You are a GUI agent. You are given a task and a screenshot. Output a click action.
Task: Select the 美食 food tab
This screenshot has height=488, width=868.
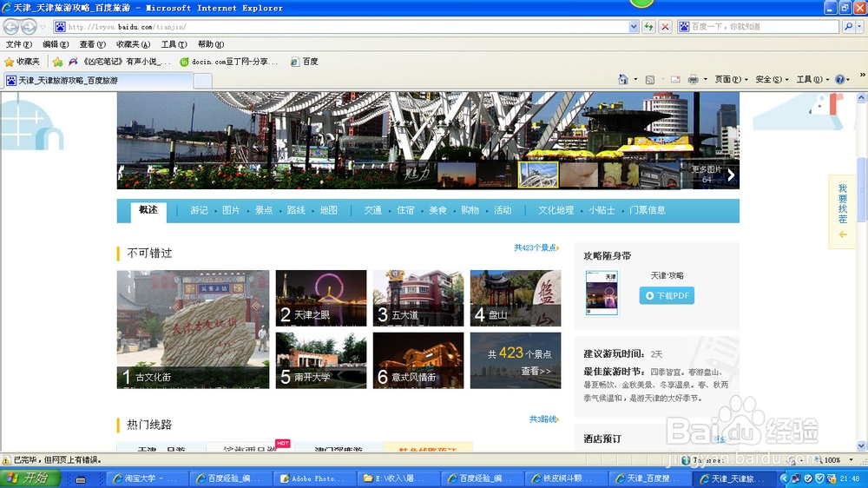[x=437, y=210]
